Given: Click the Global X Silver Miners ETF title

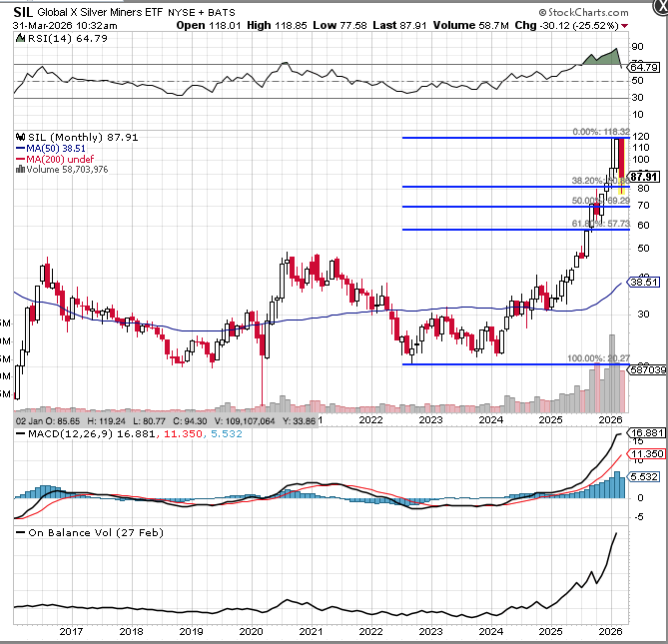Looking at the screenshot, I should [100, 12].
